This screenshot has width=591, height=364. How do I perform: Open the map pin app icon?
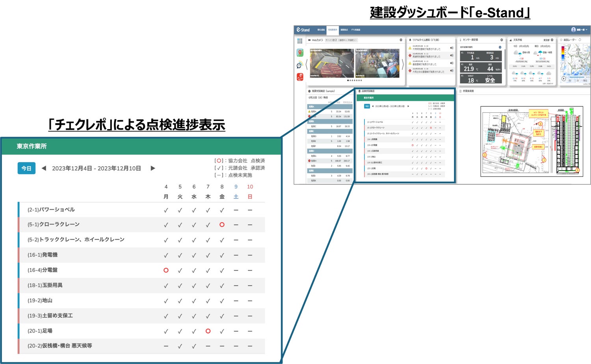tap(300, 53)
